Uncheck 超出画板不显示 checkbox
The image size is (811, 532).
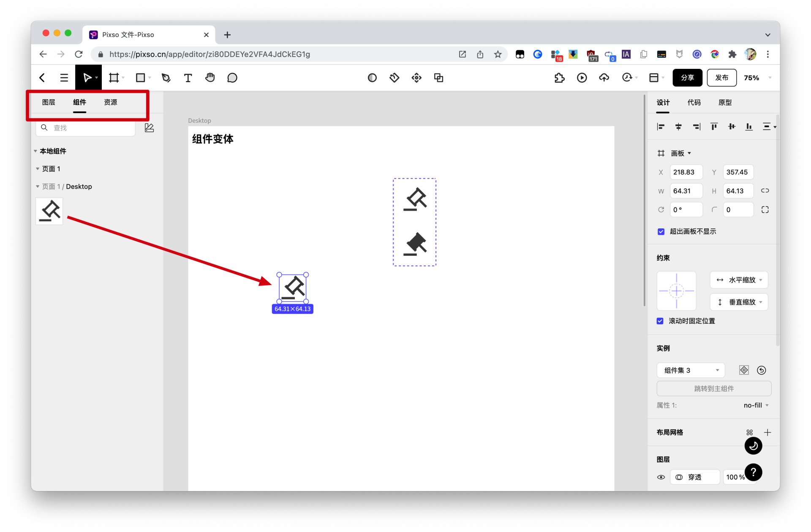(661, 231)
